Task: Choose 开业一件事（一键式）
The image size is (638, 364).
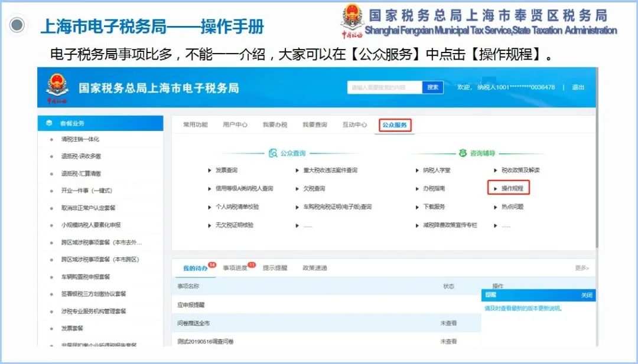Action: point(87,191)
